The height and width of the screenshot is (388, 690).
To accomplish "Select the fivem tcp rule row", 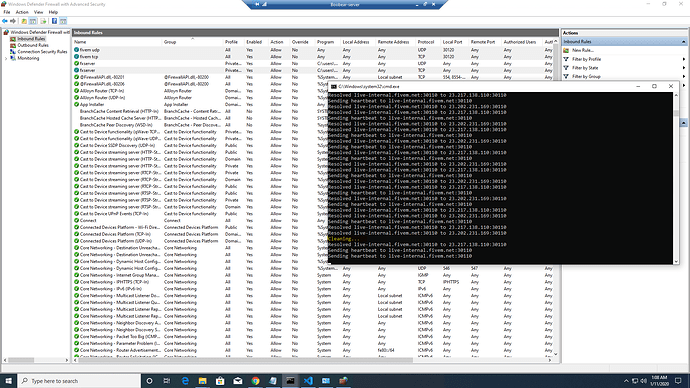I will point(313,57).
